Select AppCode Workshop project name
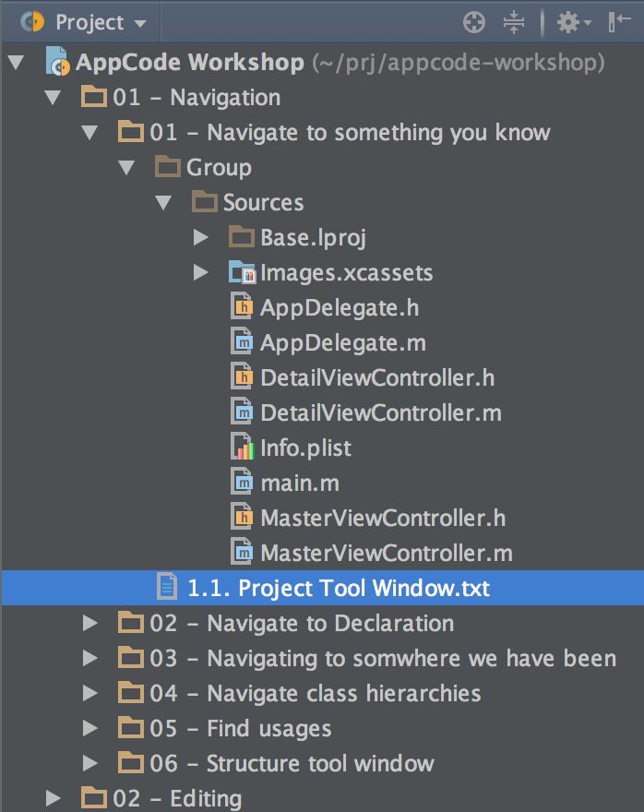This screenshot has height=812, width=644. click(190, 63)
